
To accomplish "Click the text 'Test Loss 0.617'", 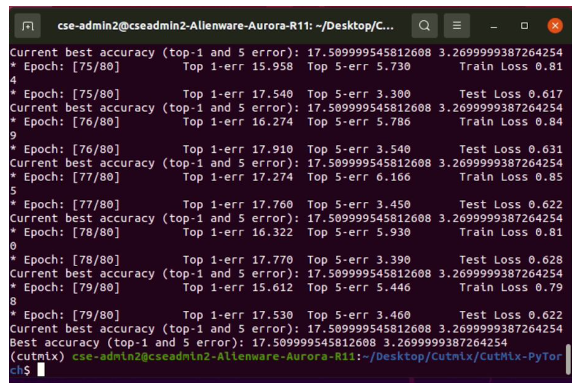I will coord(510,94).
